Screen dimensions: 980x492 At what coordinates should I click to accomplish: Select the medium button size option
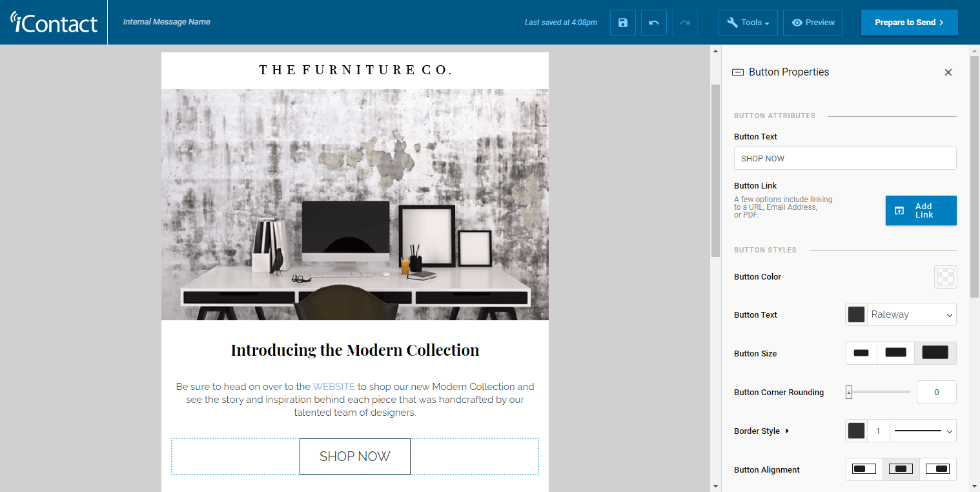point(895,353)
